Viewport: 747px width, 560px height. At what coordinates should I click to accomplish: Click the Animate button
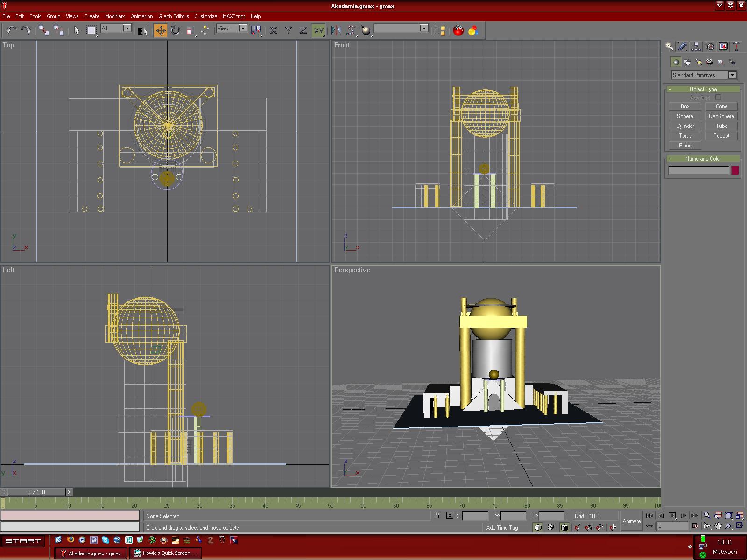632,521
